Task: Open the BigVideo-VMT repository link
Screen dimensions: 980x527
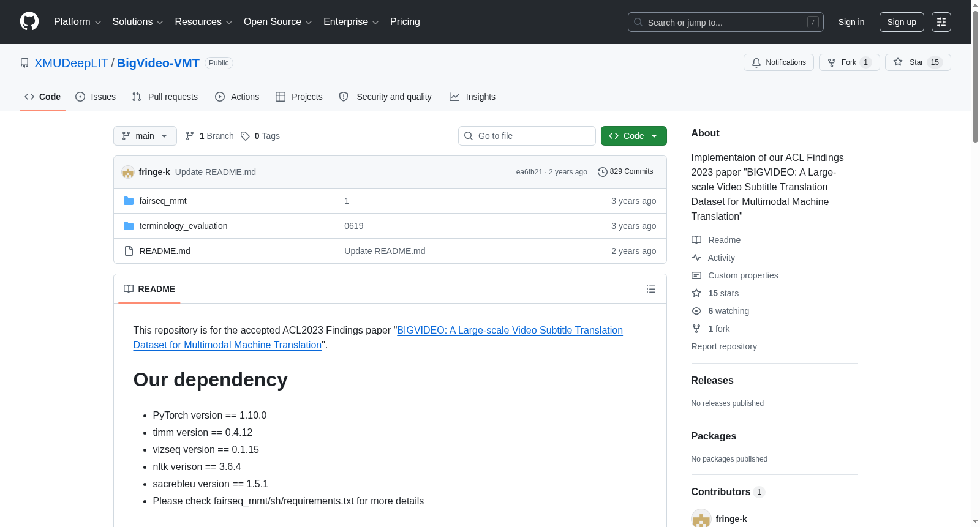Action: (x=158, y=63)
